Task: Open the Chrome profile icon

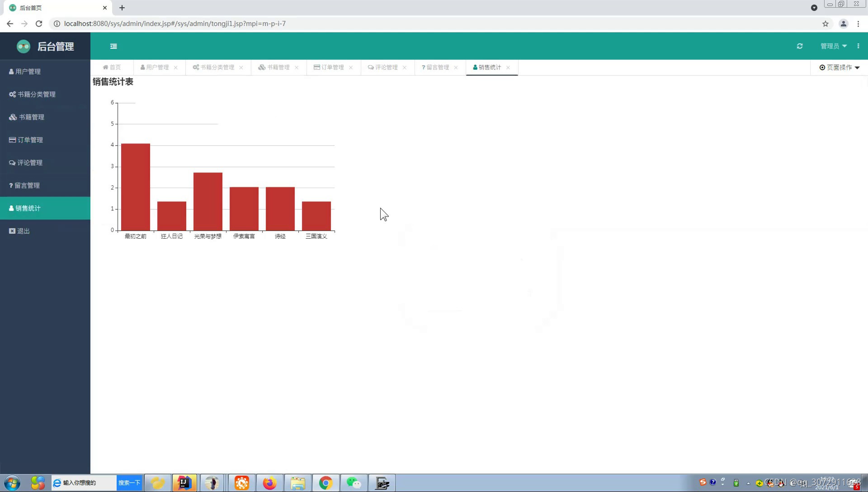Action: coord(844,24)
